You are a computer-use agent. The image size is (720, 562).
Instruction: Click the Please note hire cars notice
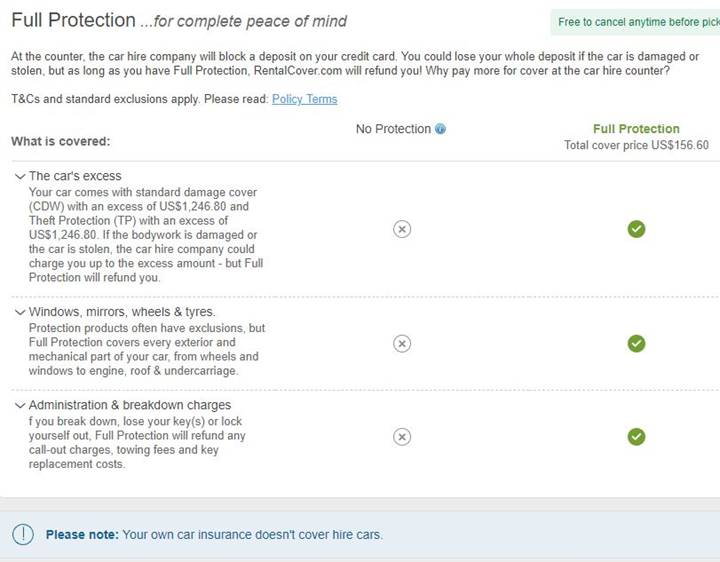[214, 534]
